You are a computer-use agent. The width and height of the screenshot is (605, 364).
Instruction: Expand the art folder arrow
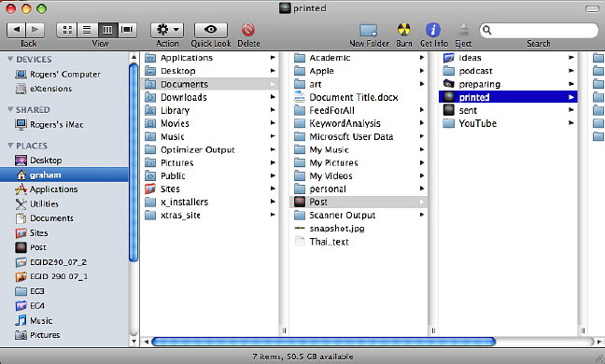422,84
